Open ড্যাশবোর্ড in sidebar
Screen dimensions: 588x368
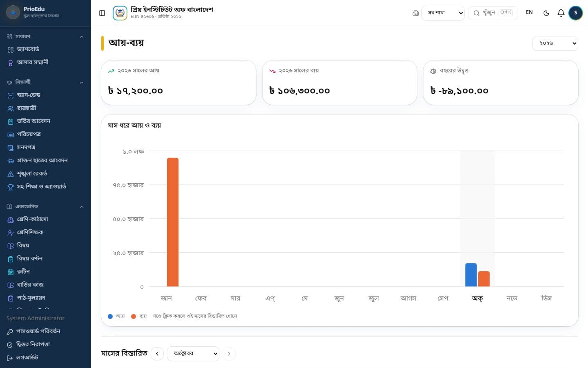[45, 49]
